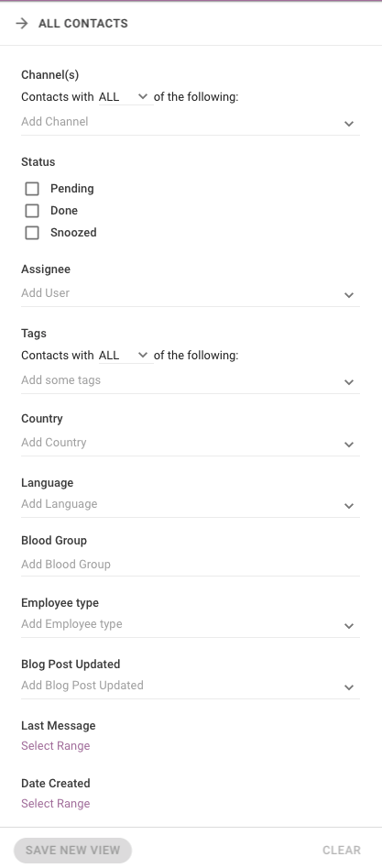Viewport: 382px width, 868px height.
Task: Tick the Done status checkbox
Action: (32, 211)
